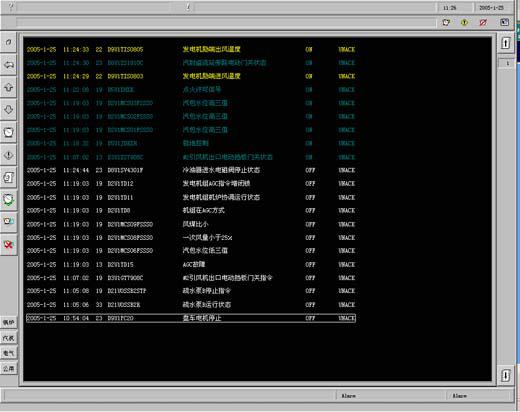Click the red crossed-out icon in top toolbar
This screenshot has height=412, width=520.
pyautogui.click(x=483, y=22)
